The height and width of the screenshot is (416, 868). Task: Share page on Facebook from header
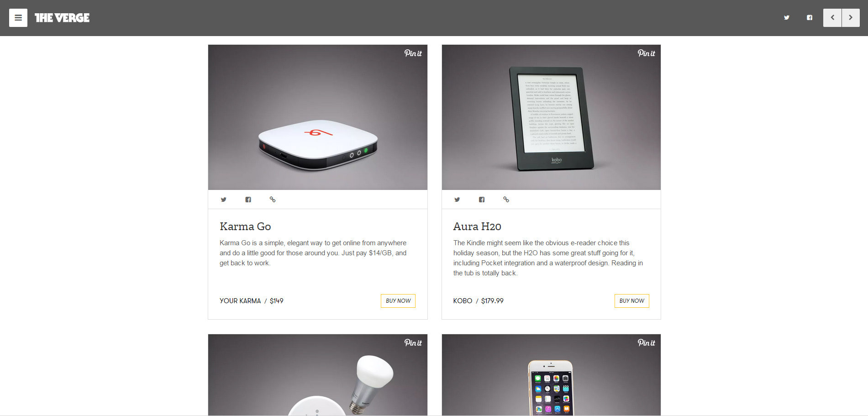click(810, 18)
